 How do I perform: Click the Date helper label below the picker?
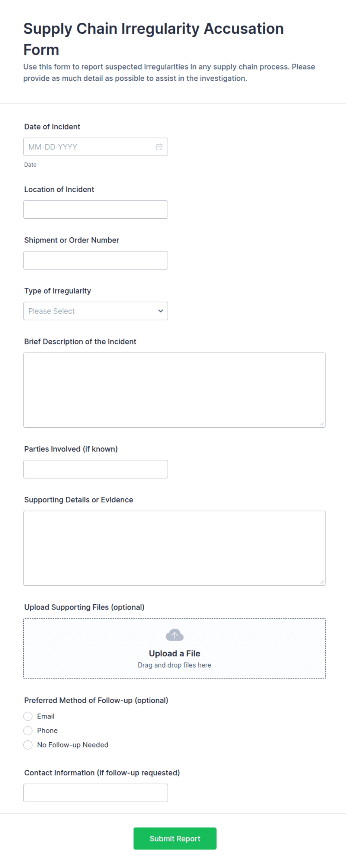(30, 164)
